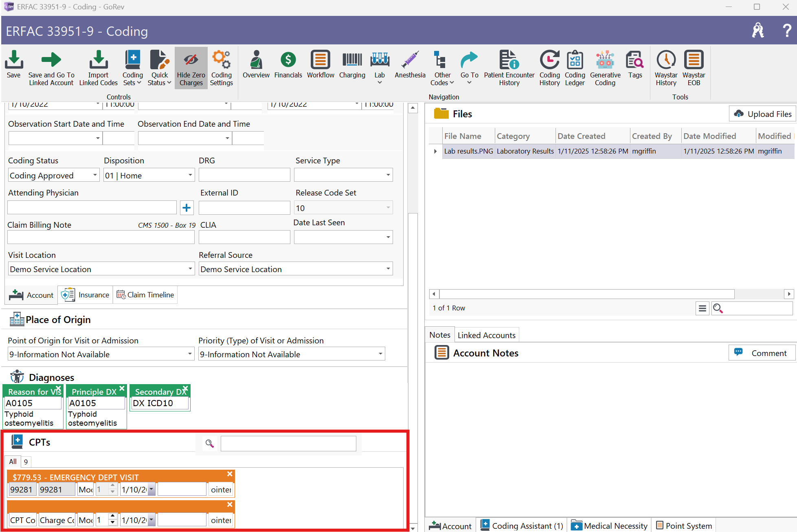Screen dimensions: 797x532
Task: Open the Medical Necessity tab
Action: 609,525
